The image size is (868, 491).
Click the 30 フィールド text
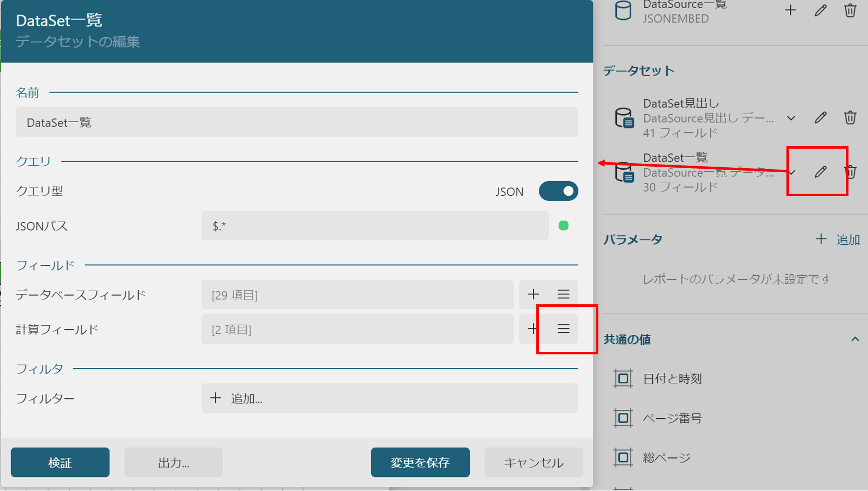tap(680, 187)
